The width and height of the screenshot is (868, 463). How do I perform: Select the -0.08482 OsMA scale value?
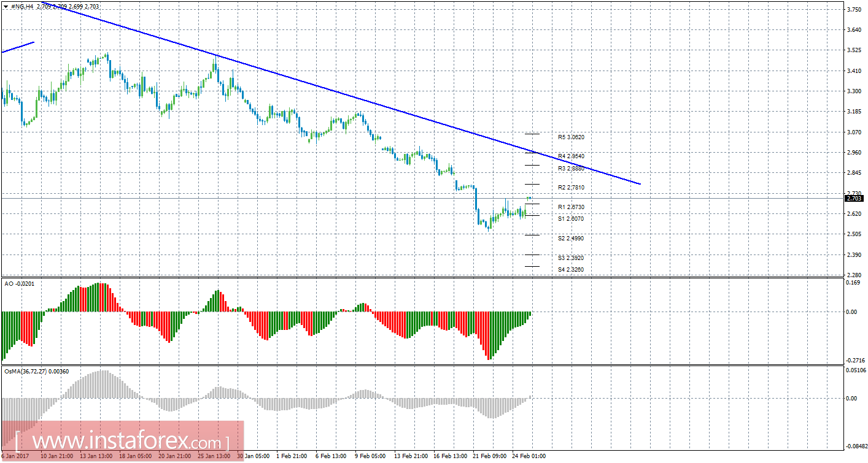856,446
